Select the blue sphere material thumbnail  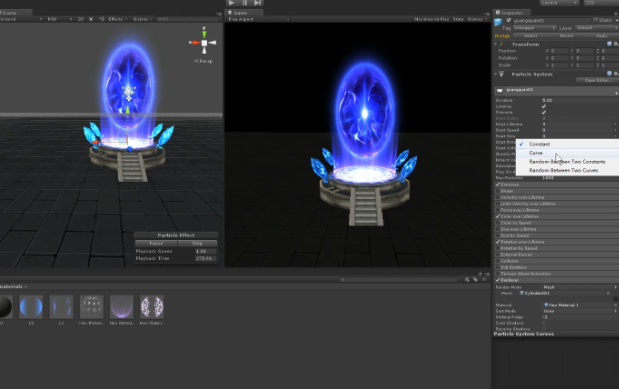[x=31, y=306]
